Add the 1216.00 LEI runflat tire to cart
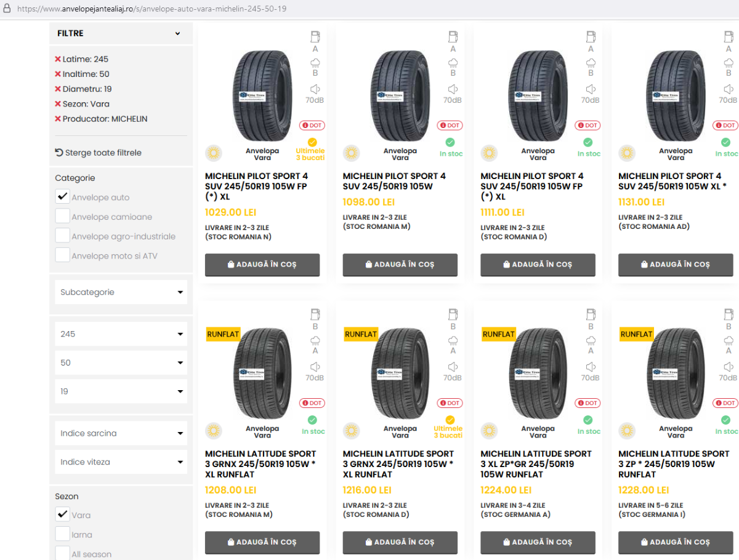The image size is (739, 560). click(400, 542)
